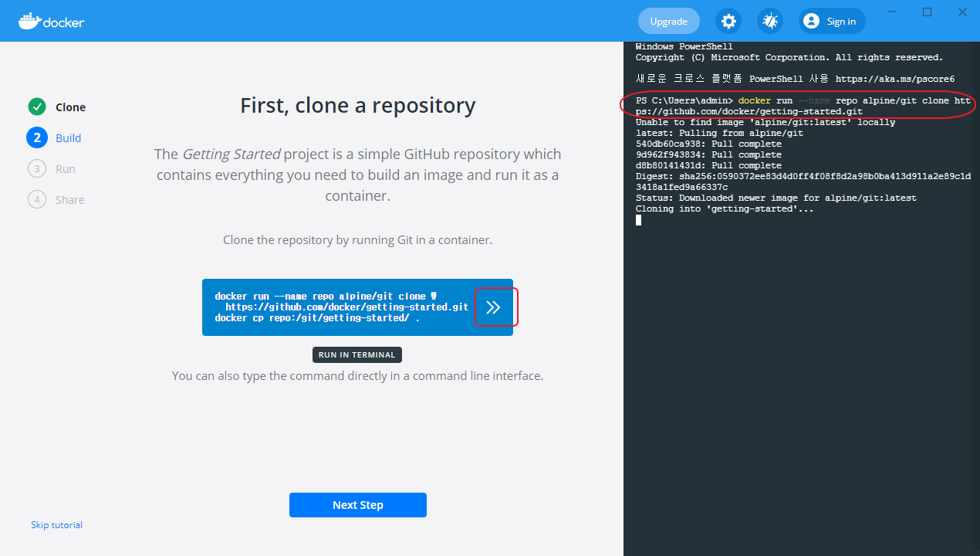Click the PowerShell prompt command line
Screen dimensions: 980x556
click(803, 107)
